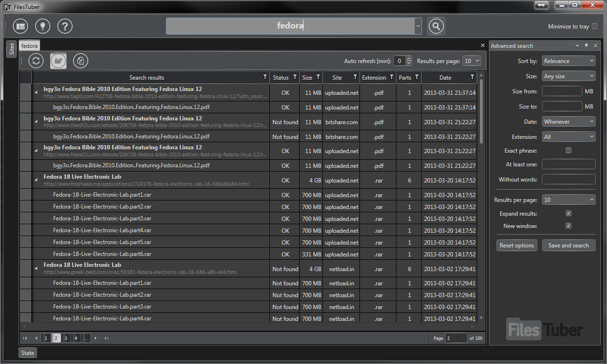Open the State tab at bottom

(28, 353)
